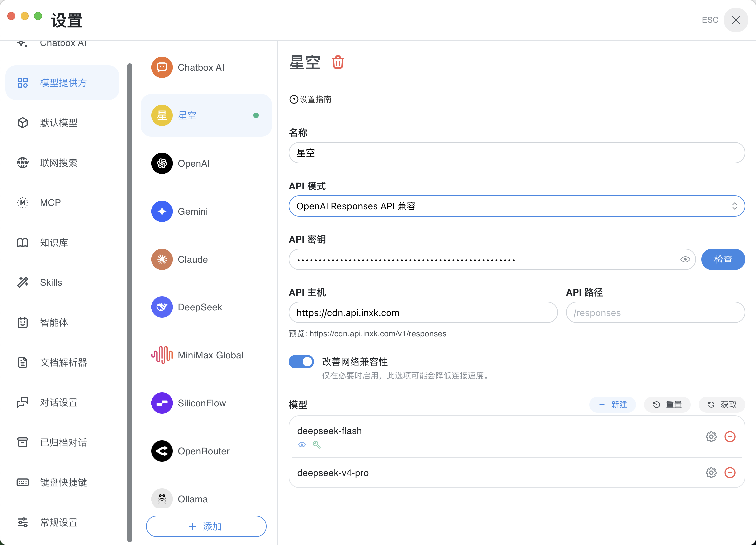This screenshot has width=756, height=545.
Task: Open 文档解析器 settings section
Action: tap(62, 362)
